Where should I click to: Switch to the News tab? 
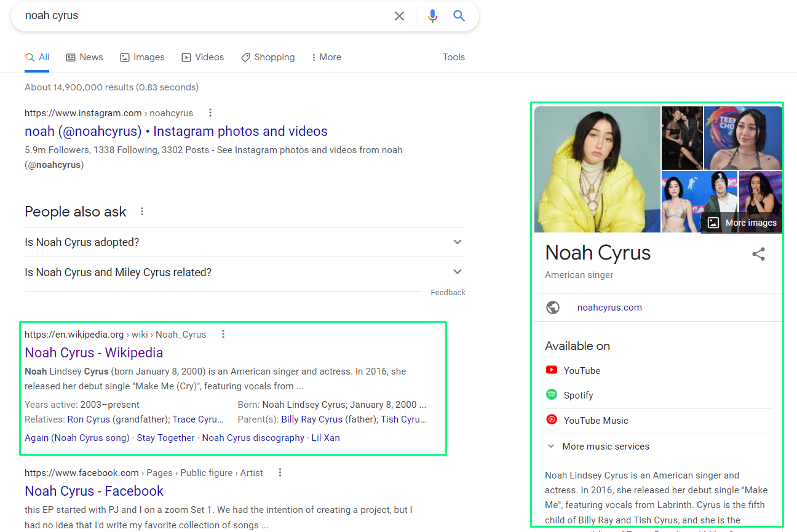point(84,57)
